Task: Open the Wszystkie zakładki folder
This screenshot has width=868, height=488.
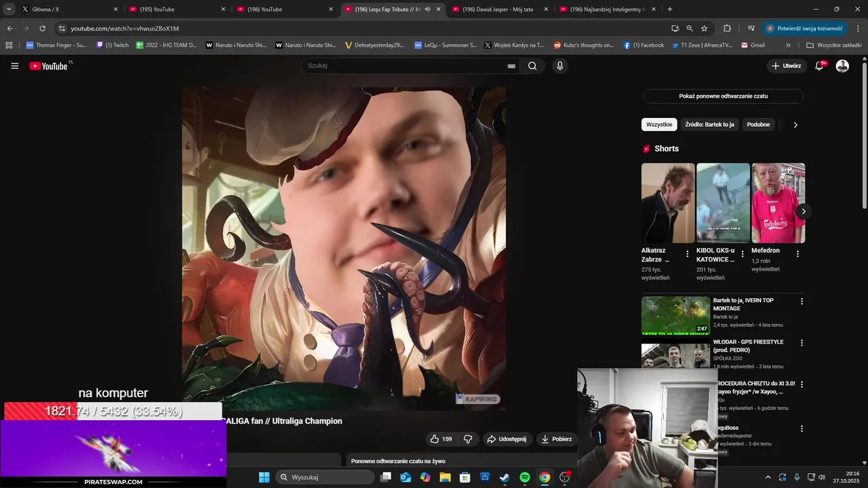Action: pos(834,45)
